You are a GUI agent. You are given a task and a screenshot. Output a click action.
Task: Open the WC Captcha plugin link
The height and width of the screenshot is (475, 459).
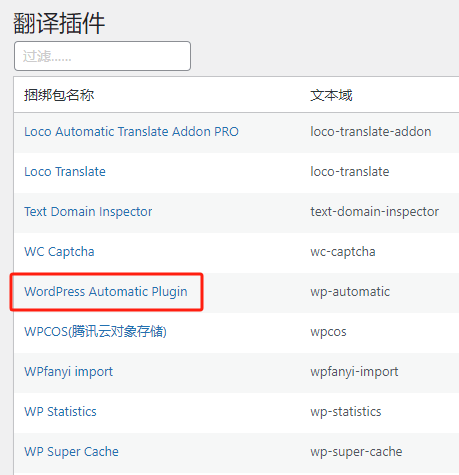pos(59,252)
